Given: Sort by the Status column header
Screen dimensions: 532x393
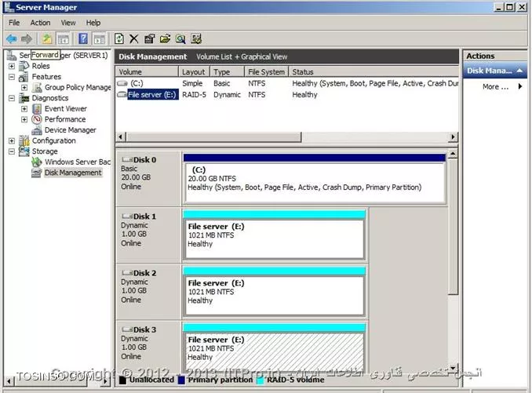Looking at the screenshot, I should point(373,72).
